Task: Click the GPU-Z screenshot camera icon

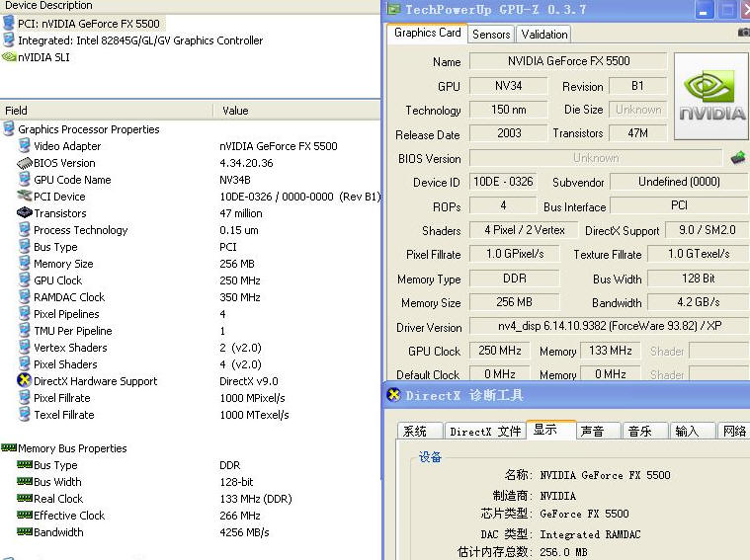Action: point(743,33)
